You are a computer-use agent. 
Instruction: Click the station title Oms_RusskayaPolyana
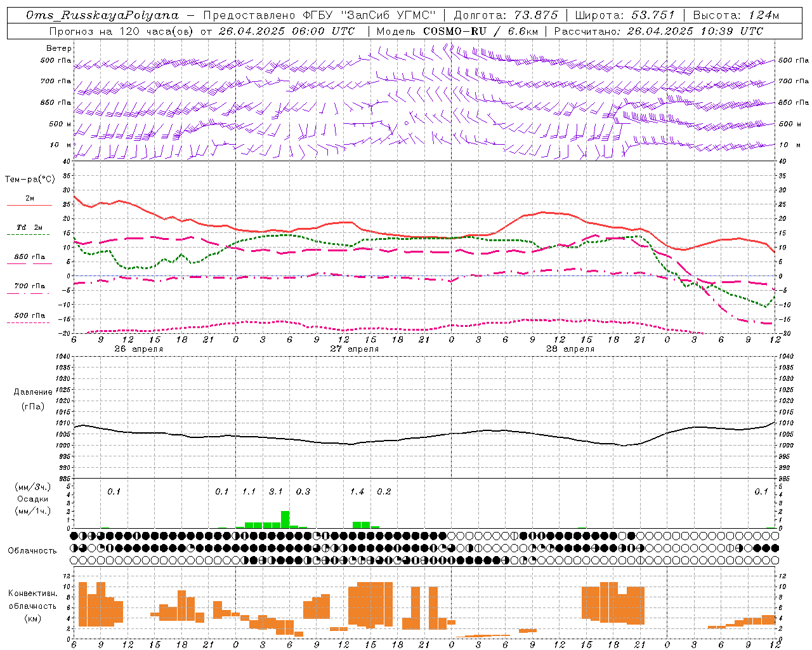click(x=103, y=15)
